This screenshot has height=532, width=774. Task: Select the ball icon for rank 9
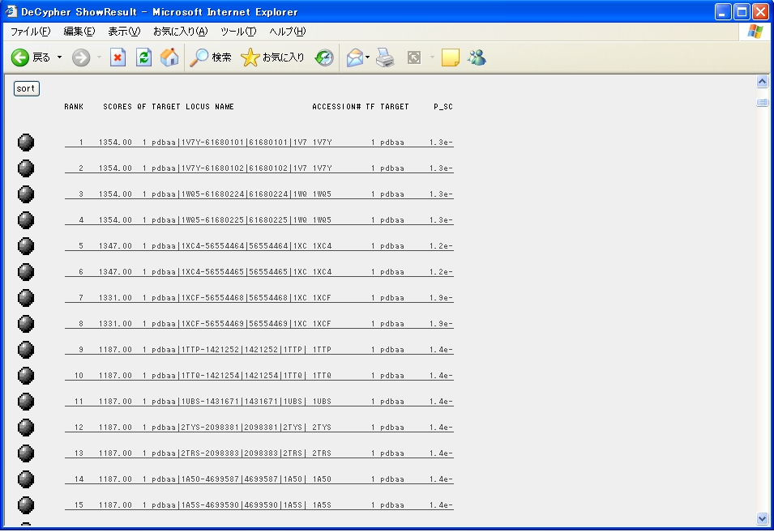26,350
